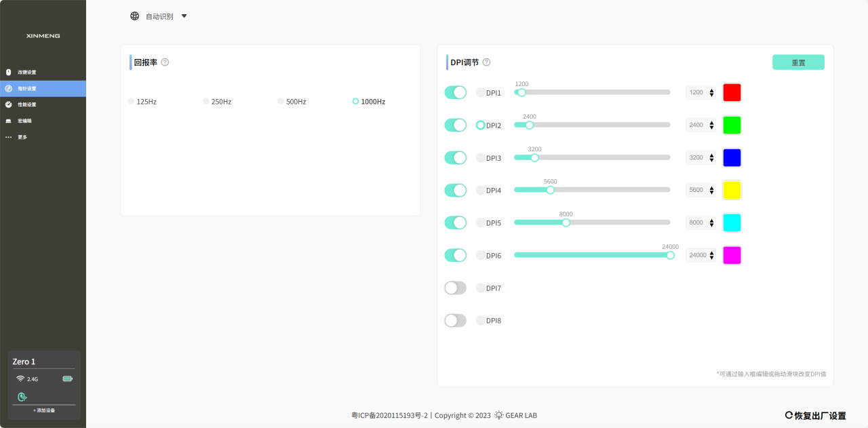Click the help icon beside 回报率

point(165,62)
